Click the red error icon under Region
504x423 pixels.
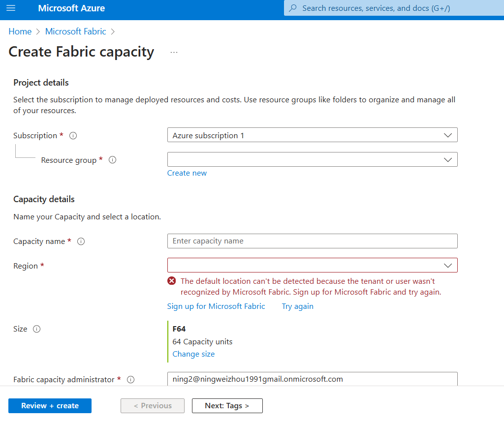click(171, 281)
